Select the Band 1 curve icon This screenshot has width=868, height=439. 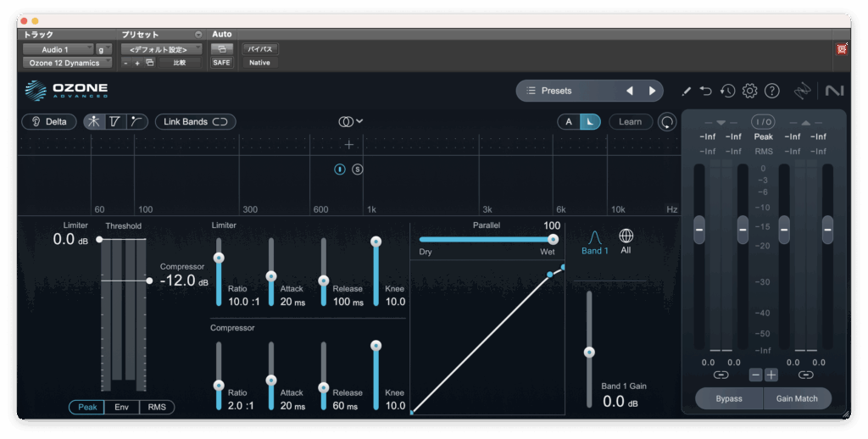coord(594,236)
